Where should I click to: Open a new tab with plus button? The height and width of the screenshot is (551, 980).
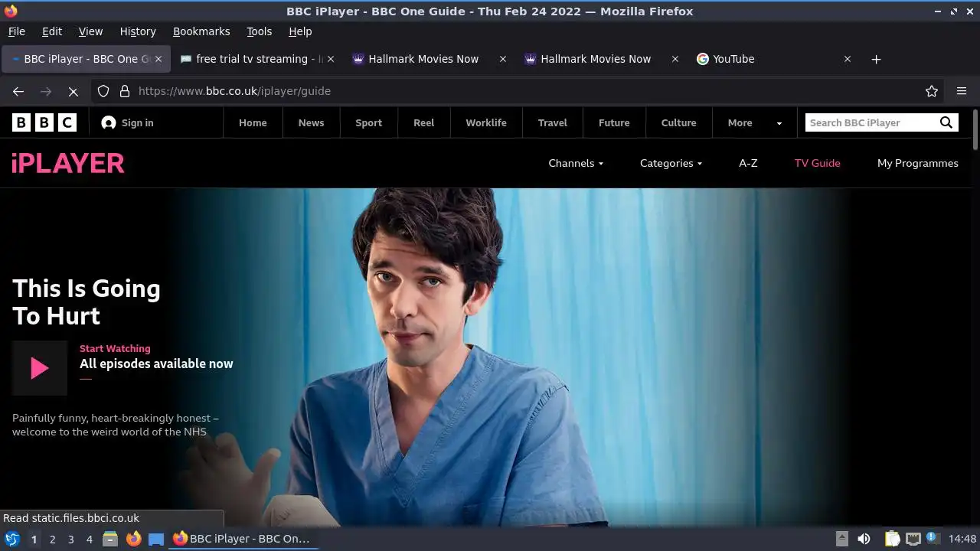tap(877, 59)
